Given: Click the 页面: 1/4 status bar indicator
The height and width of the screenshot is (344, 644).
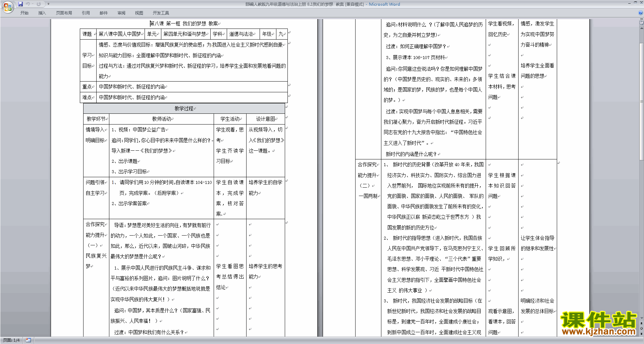Looking at the screenshot, I should (x=11, y=340).
